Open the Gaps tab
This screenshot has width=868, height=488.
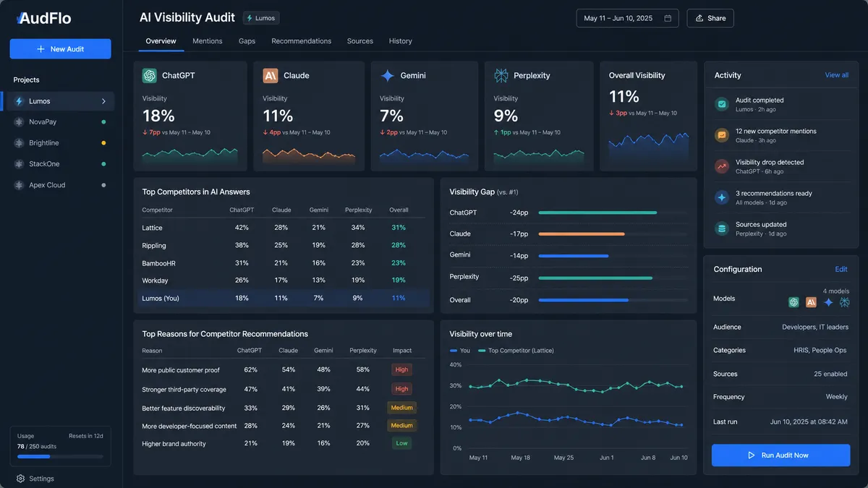tap(247, 41)
